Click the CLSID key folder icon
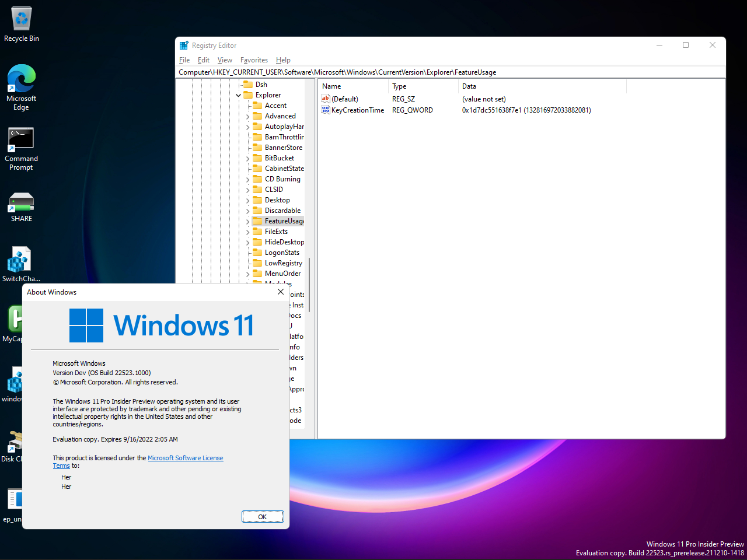747x560 pixels. pyautogui.click(x=257, y=190)
